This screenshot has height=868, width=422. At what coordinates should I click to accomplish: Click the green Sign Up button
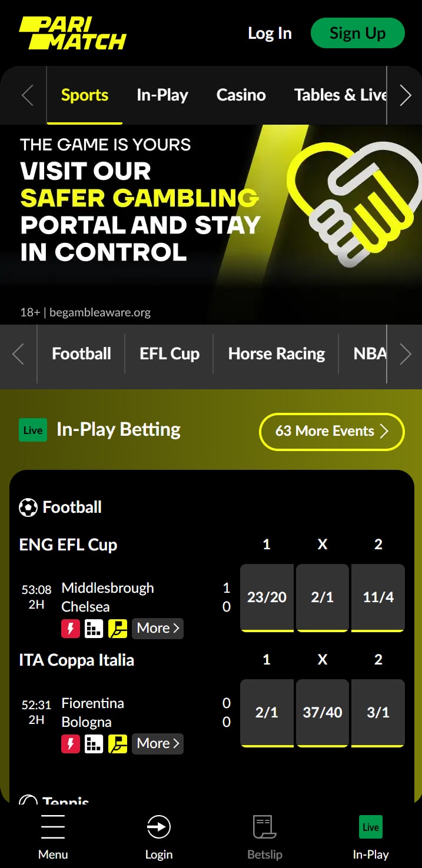click(358, 33)
